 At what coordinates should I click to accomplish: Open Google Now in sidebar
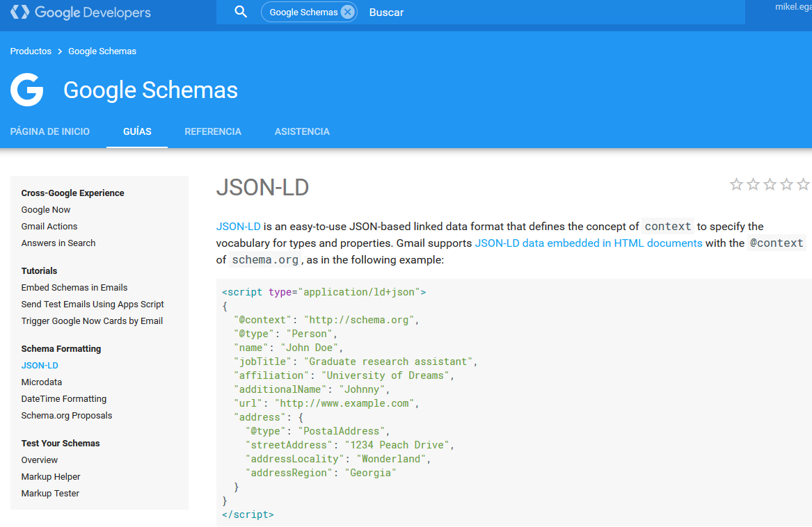[45, 210]
